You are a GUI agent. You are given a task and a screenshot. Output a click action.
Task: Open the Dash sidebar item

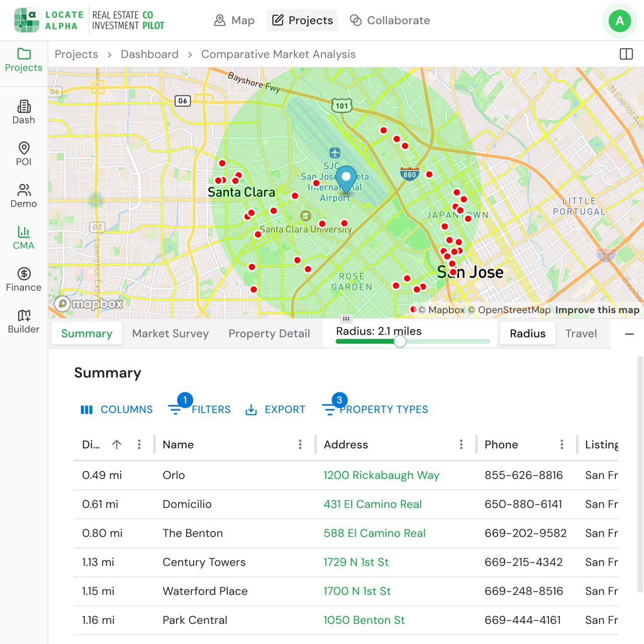(24, 112)
